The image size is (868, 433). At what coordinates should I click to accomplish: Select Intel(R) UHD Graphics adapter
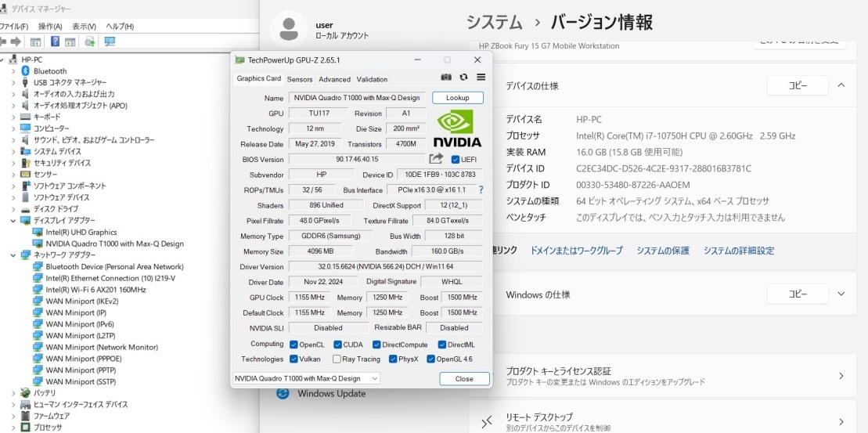(x=81, y=232)
